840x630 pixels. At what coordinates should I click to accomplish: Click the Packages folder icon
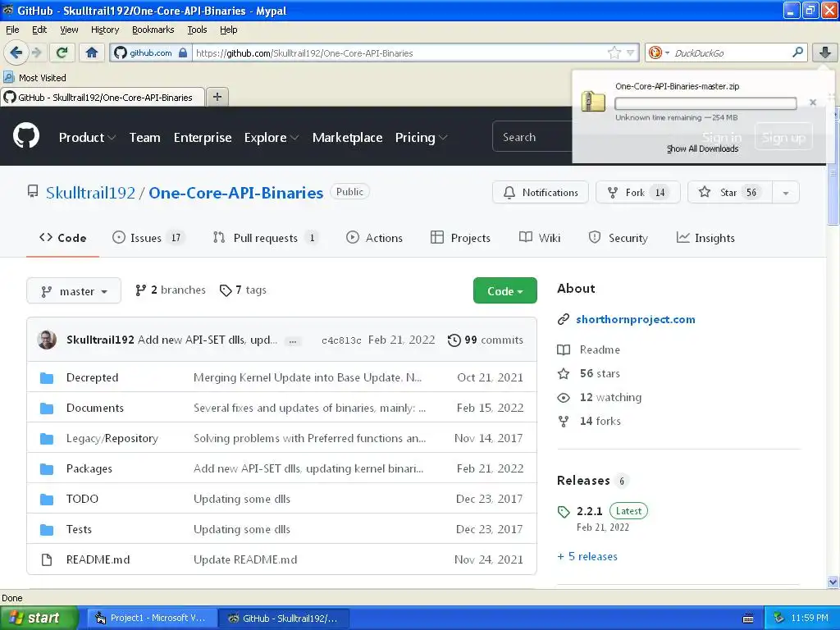[x=47, y=468]
